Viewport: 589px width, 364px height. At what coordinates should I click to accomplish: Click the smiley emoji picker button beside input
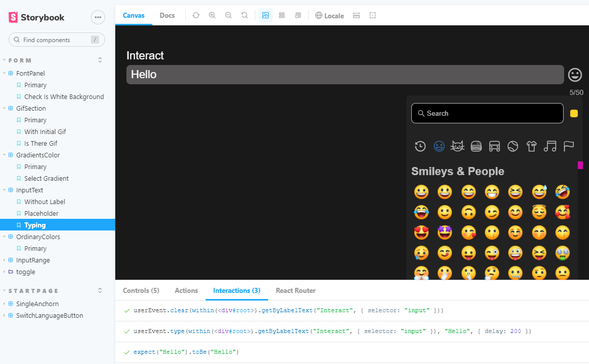(575, 75)
